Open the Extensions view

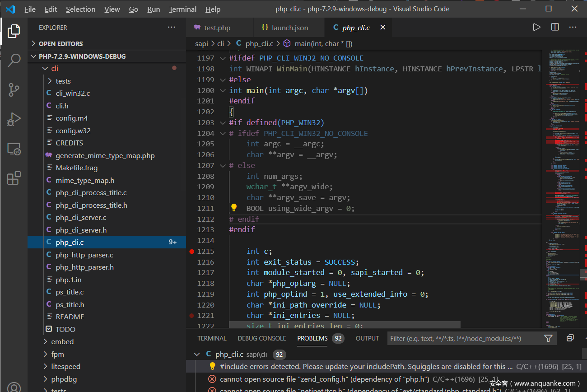coord(14,178)
